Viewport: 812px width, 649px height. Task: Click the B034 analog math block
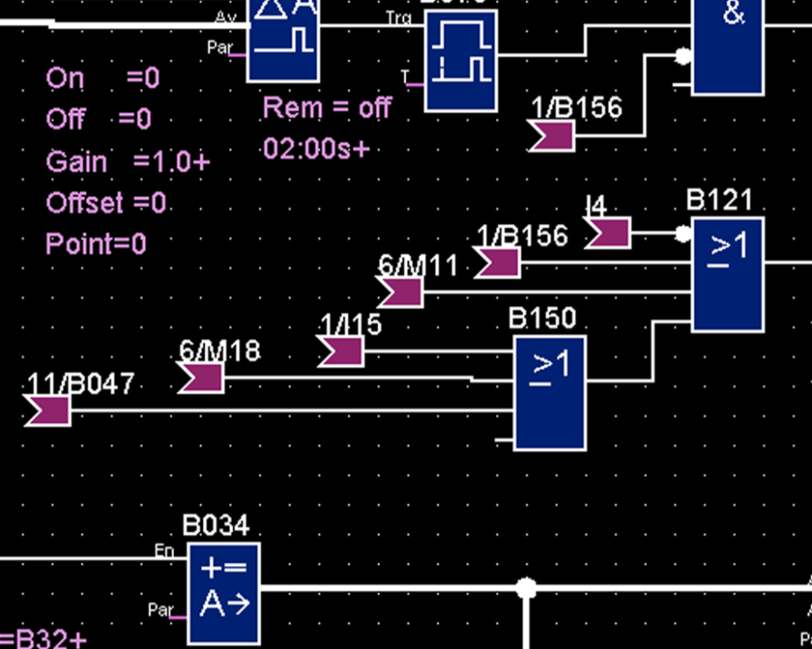(x=224, y=593)
